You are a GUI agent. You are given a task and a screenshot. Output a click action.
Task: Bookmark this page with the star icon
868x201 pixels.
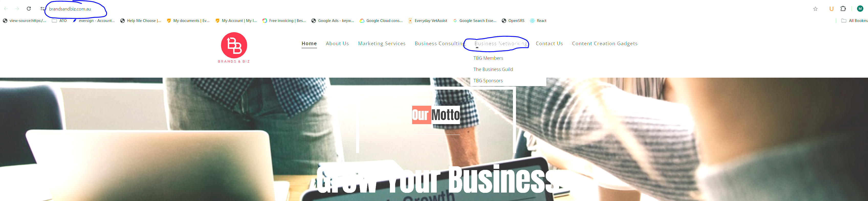[816, 9]
